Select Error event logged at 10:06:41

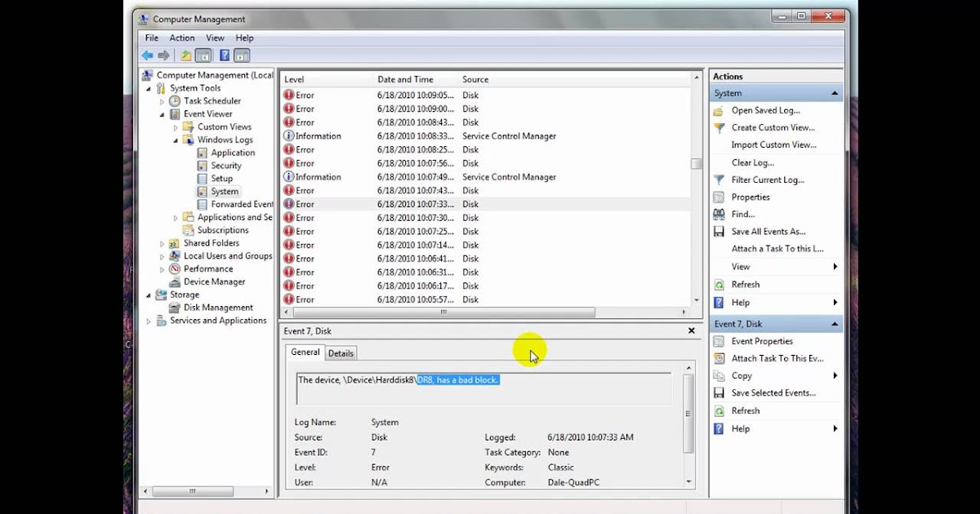[x=486, y=259]
